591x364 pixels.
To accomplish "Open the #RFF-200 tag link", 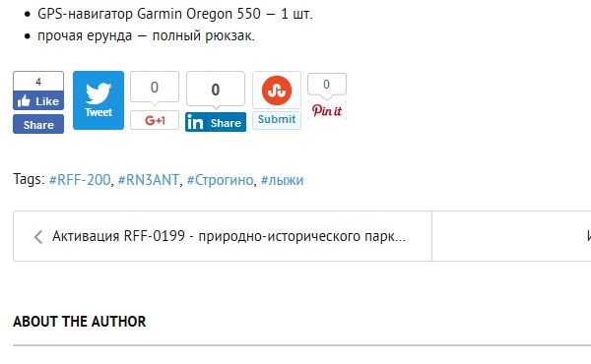I will 80,180.
